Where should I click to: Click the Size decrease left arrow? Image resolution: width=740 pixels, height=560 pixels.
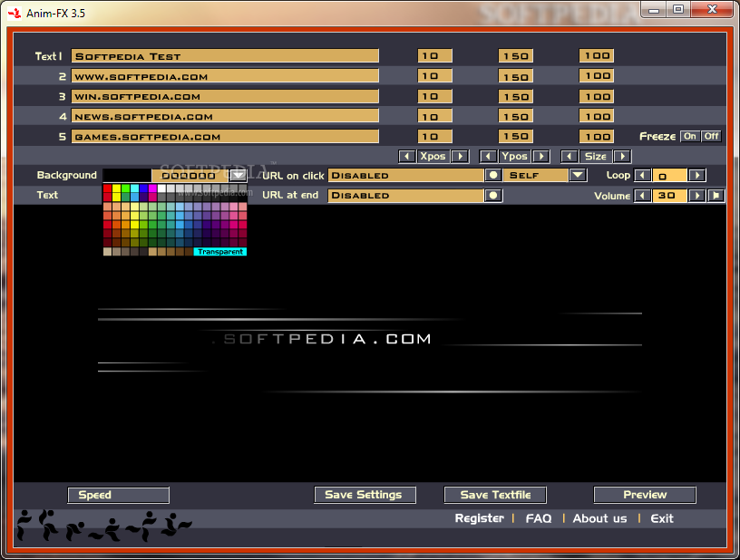(570, 157)
